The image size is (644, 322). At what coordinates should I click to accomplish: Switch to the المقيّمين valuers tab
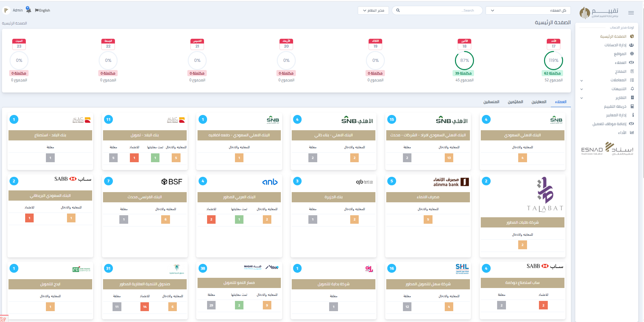[515, 102]
